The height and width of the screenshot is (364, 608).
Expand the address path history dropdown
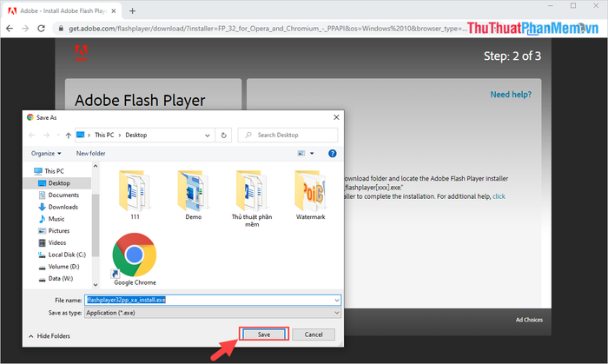point(208,136)
